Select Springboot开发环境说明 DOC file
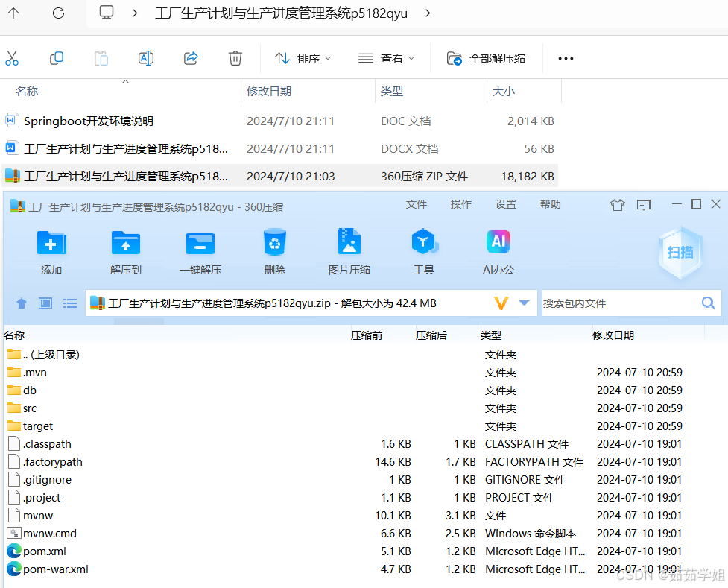Screen dimensions: 728x588 click(279, 121)
